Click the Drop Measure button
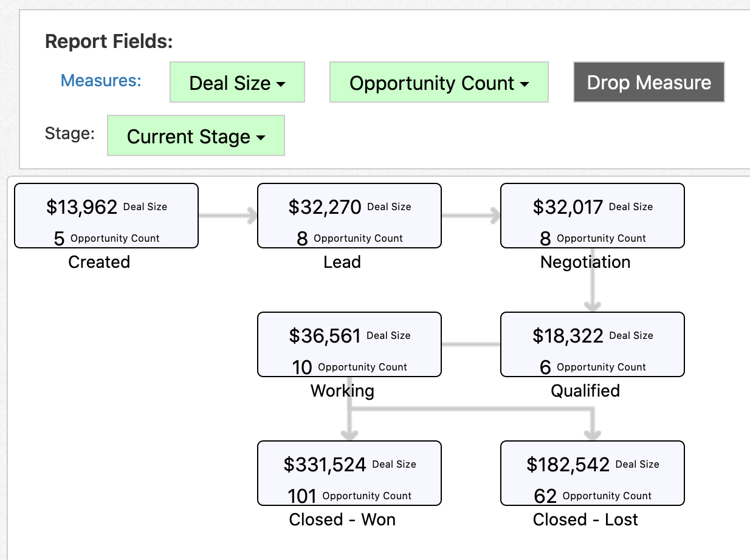Viewport: 750px width, 560px height. pos(648,82)
